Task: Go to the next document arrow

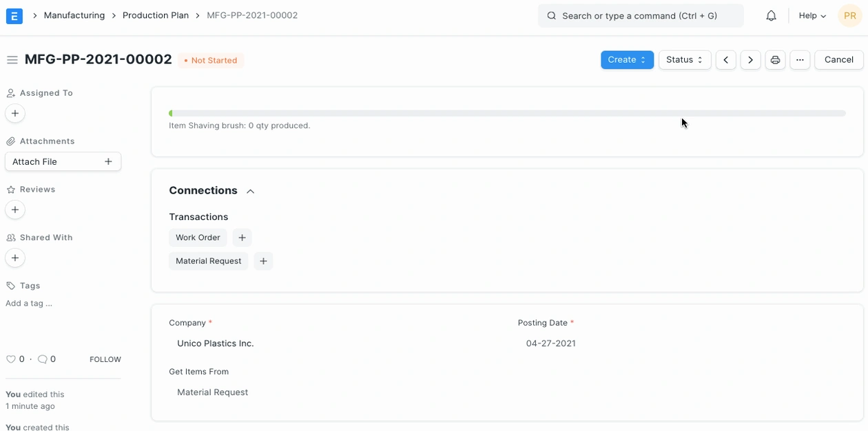Action: (750, 60)
